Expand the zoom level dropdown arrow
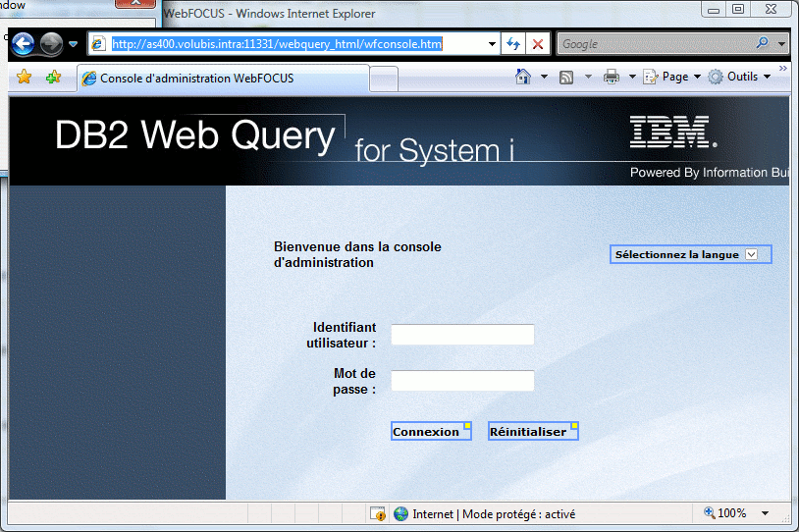 (x=766, y=513)
